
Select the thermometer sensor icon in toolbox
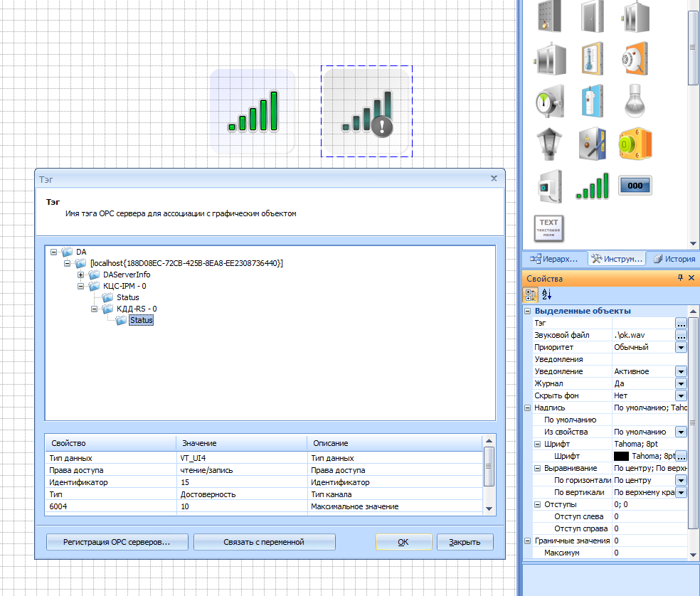click(x=591, y=58)
